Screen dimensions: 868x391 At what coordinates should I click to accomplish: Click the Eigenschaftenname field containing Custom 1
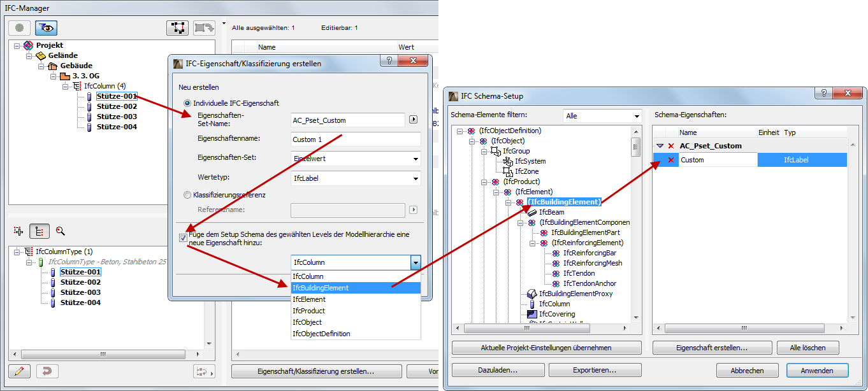[356, 139]
